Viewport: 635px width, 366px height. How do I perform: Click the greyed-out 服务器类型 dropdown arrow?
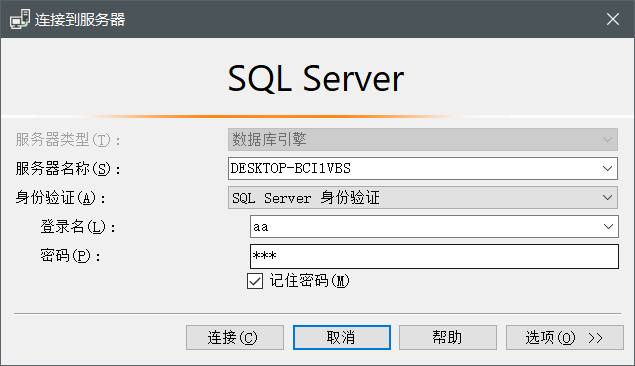click(607, 140)
